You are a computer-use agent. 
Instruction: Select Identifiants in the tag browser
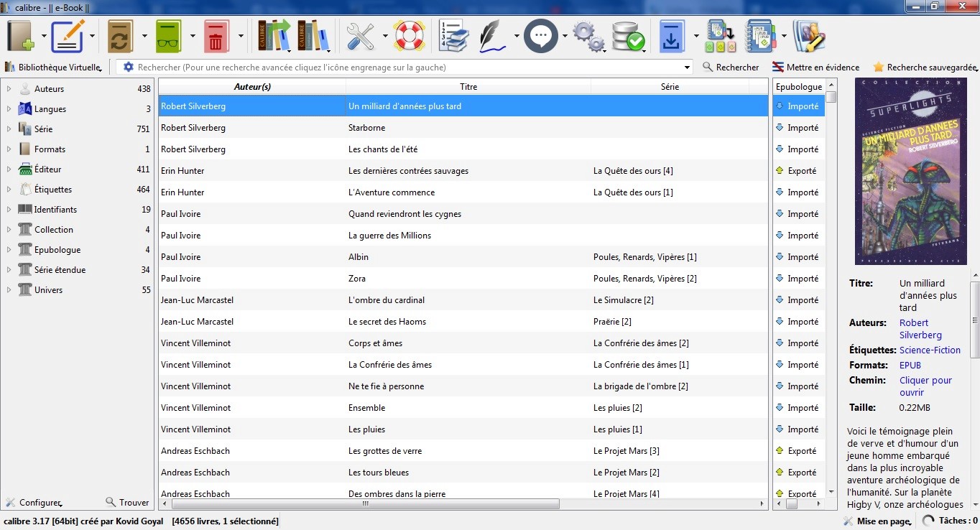coord(55,210)
